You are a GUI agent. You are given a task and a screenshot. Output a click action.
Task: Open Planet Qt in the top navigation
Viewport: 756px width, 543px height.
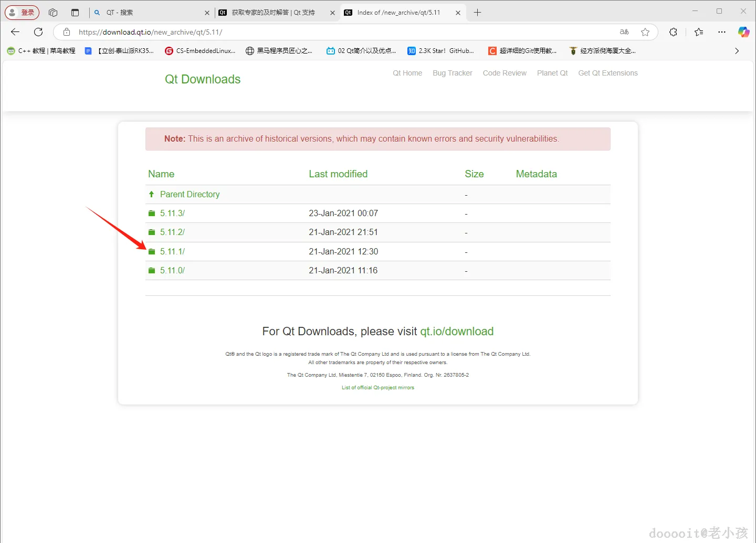pyautogui.click(x=552, y=73)
